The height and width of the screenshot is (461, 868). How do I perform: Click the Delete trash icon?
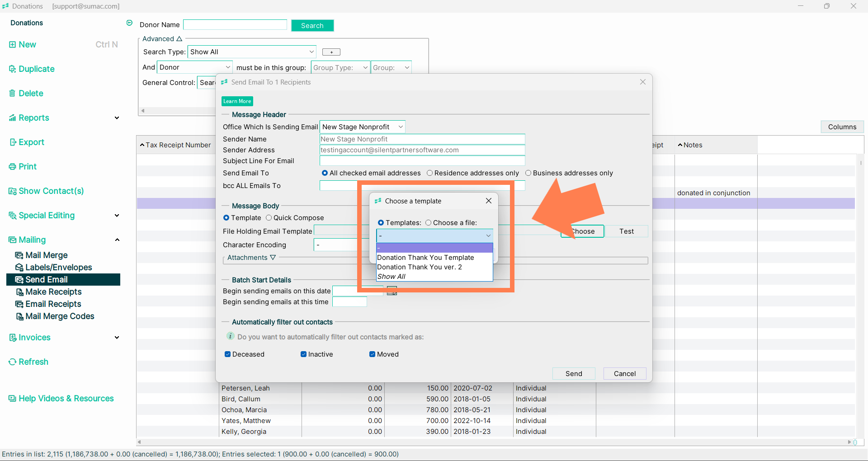12,94
